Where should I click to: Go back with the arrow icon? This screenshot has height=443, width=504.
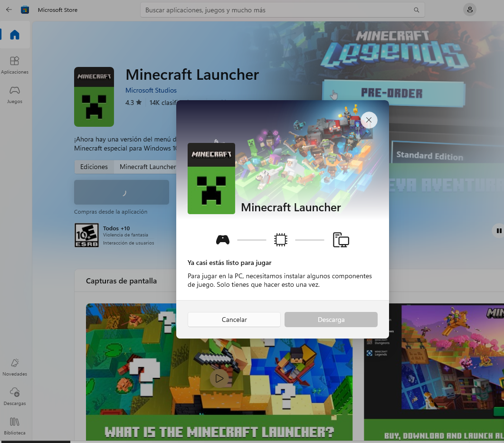(x=9, y=9)
